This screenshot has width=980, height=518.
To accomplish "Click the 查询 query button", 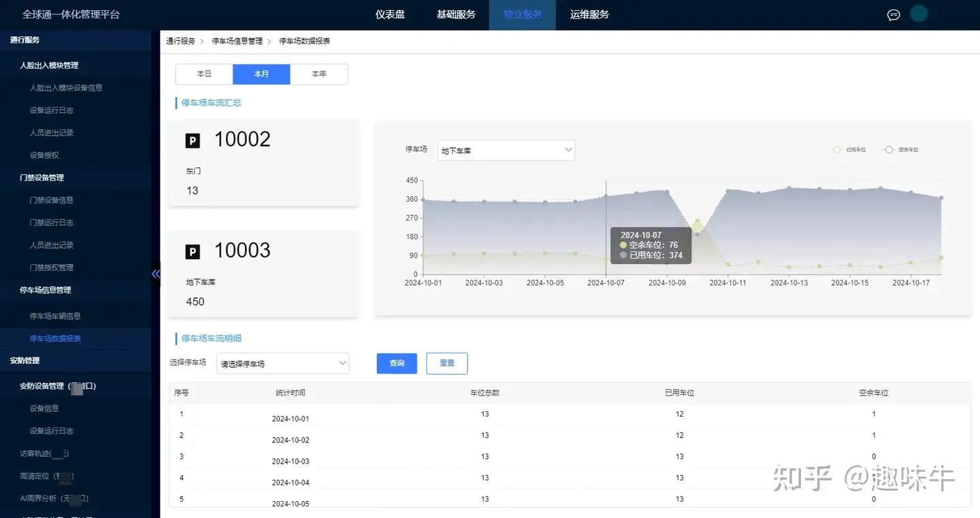I will point(396,363).
